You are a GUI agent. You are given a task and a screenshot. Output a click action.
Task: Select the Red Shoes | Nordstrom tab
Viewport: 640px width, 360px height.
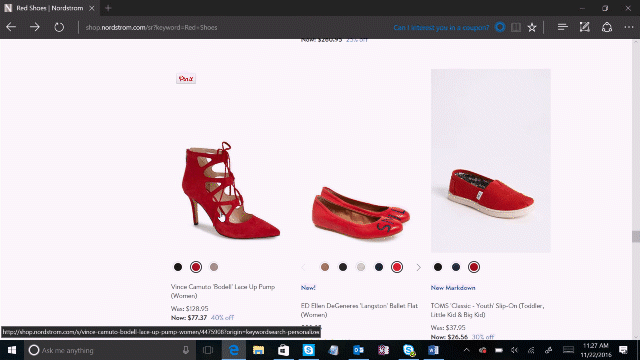pyautogui.click(x=49, y=8)
